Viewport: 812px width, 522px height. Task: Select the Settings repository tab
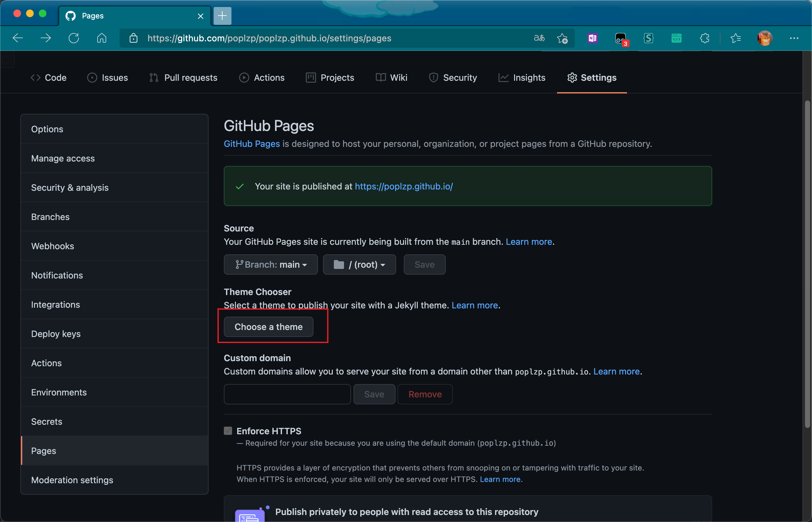[x=592, y=78]
